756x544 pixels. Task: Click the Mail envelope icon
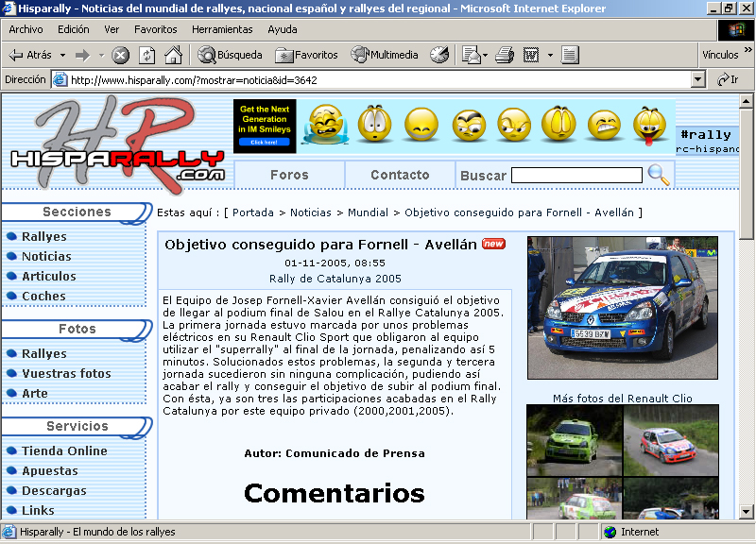tap(472, 55)
